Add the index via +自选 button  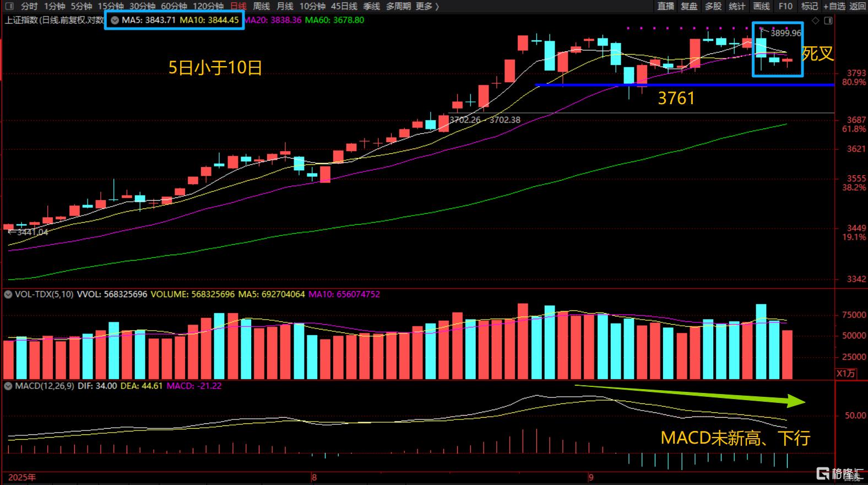coord(834,6)
